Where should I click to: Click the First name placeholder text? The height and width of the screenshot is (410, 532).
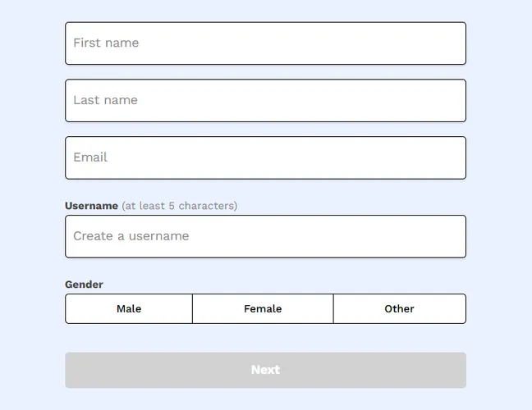(106, 43)
